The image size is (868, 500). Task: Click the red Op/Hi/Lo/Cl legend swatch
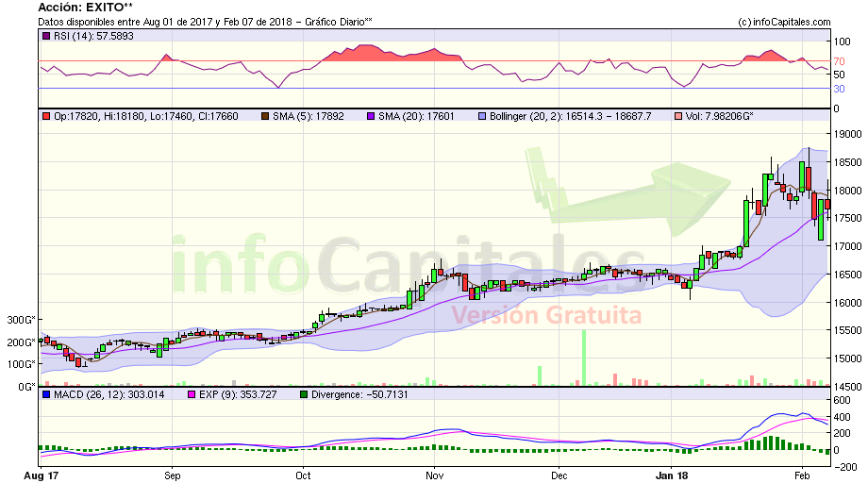46,116
